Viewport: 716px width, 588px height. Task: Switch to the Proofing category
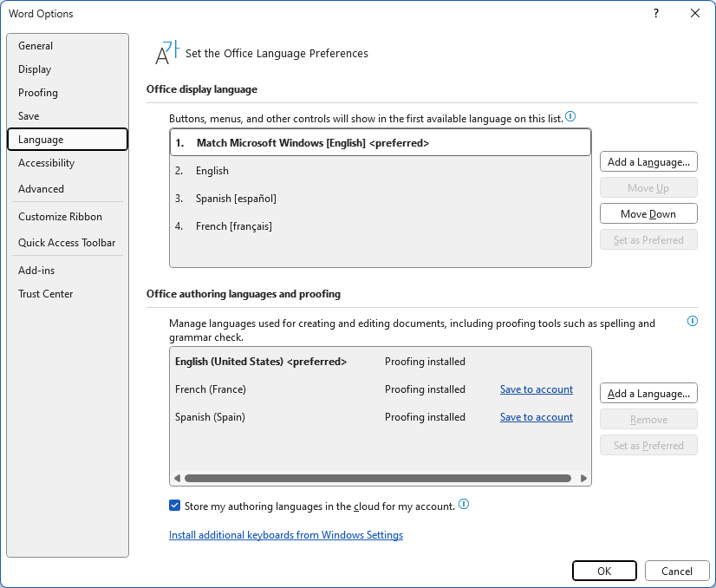pyautogui.click(x=68, y=93)
